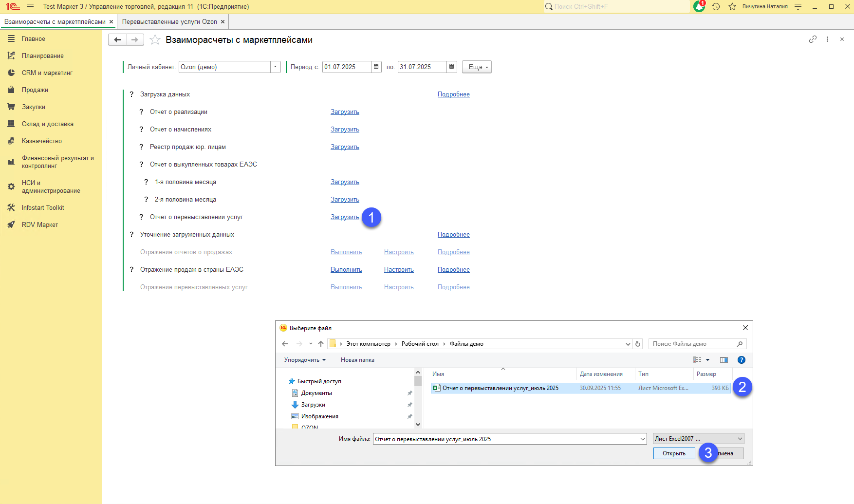Screen dimensions: 854x504
Task: Open the Упорядочить menu in file dialog
Action: tap(305, 360)
